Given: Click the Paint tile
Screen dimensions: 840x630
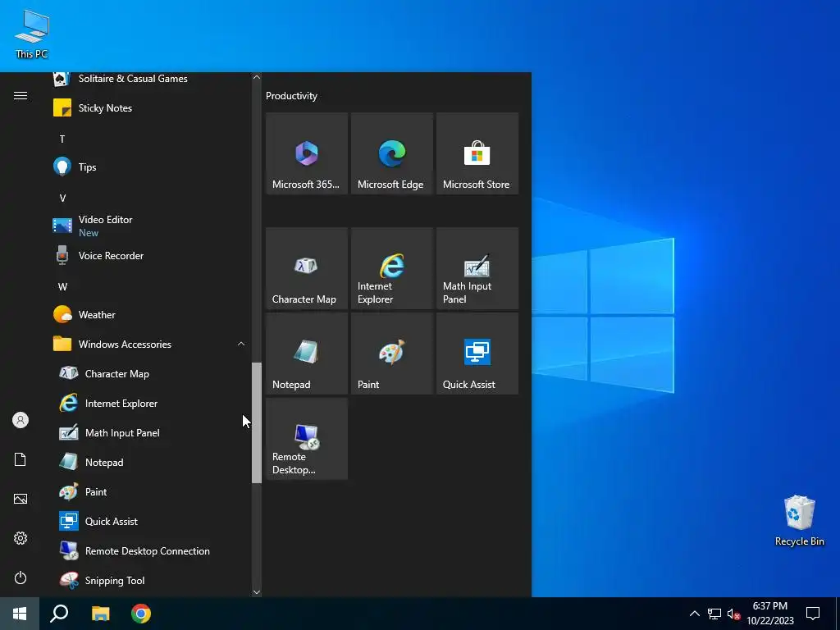Looking at the screenshot, I should click(x=392, y=354).
